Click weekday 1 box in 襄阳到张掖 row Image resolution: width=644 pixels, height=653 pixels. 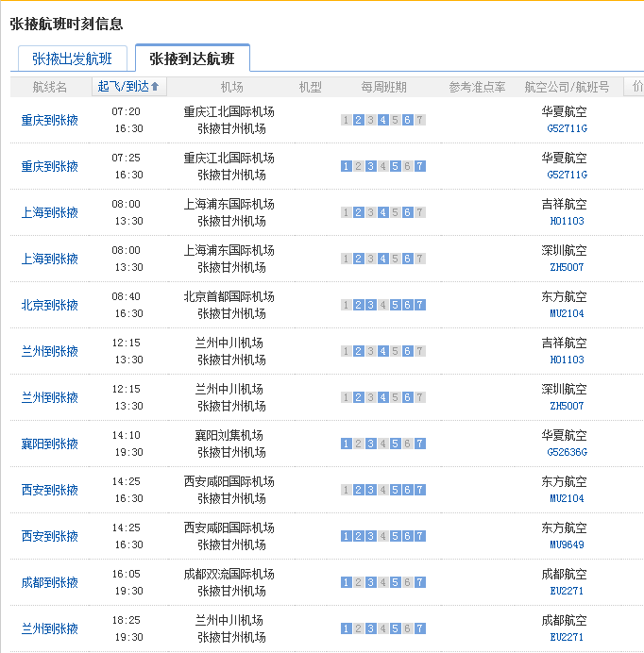(x=346, y=444)
